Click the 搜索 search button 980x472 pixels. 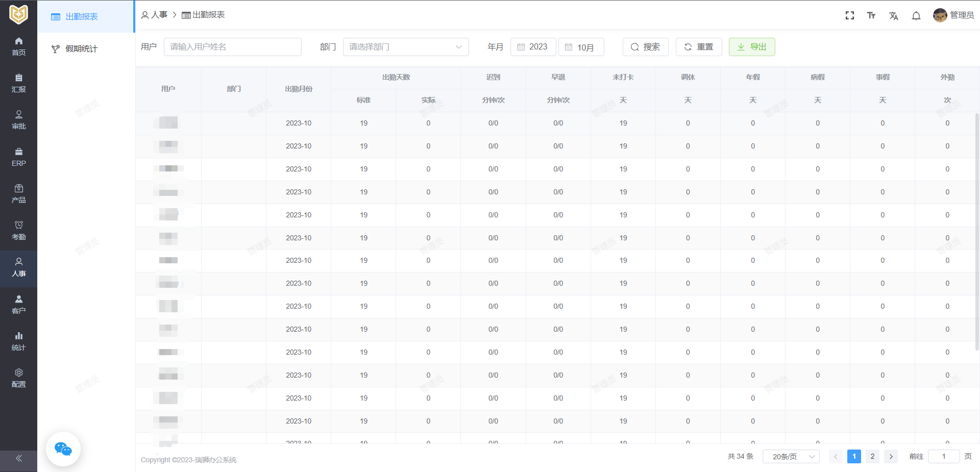pyautogui.click(x=645, y=47)
